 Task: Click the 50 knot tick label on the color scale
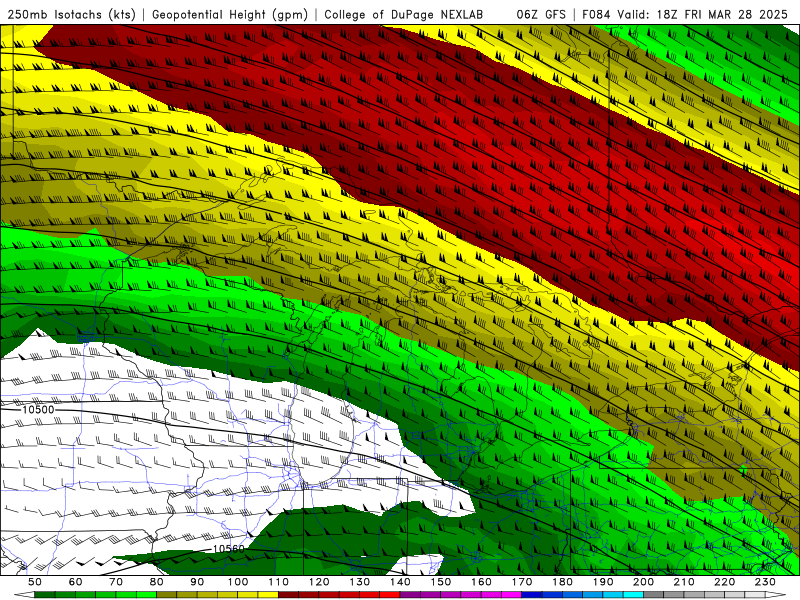[x=35, y=582]
